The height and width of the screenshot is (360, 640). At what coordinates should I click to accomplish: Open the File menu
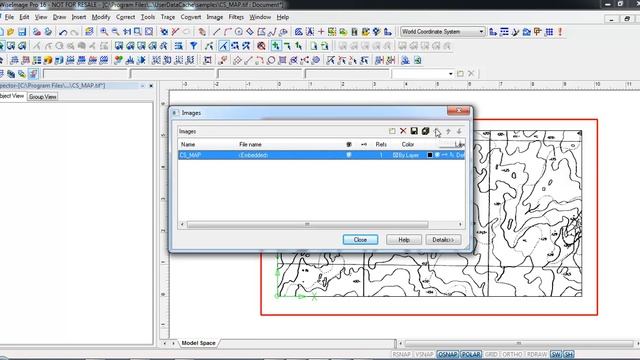(9, 17)
